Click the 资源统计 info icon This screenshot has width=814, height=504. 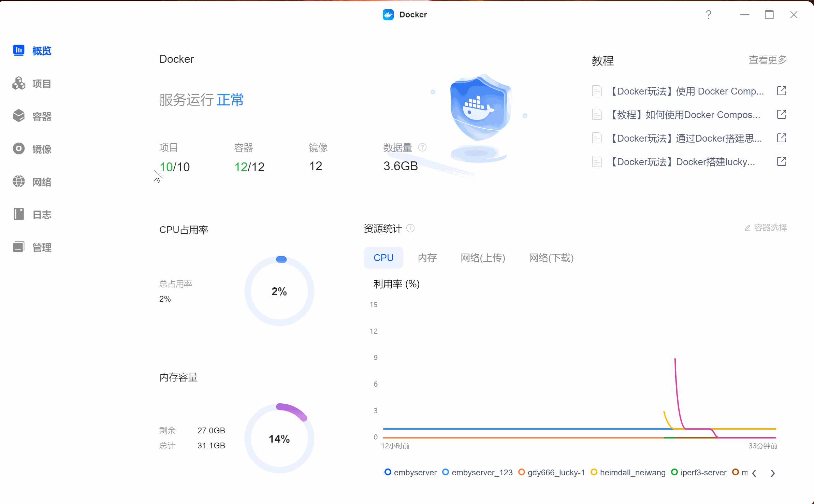[x=411, y=228]
